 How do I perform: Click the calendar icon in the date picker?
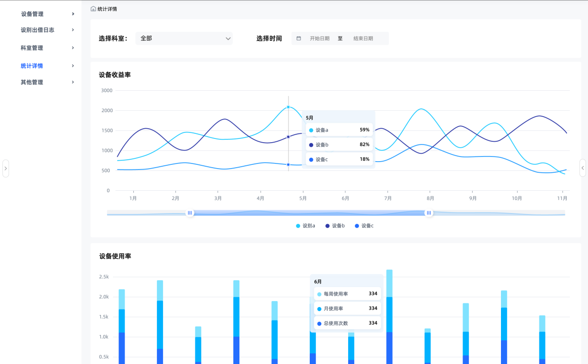[299, 38]
